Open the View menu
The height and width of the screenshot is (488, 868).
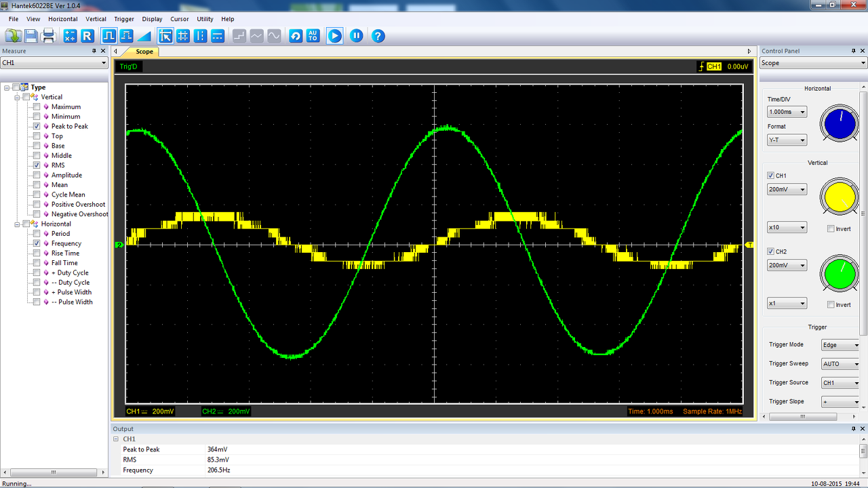33,19
